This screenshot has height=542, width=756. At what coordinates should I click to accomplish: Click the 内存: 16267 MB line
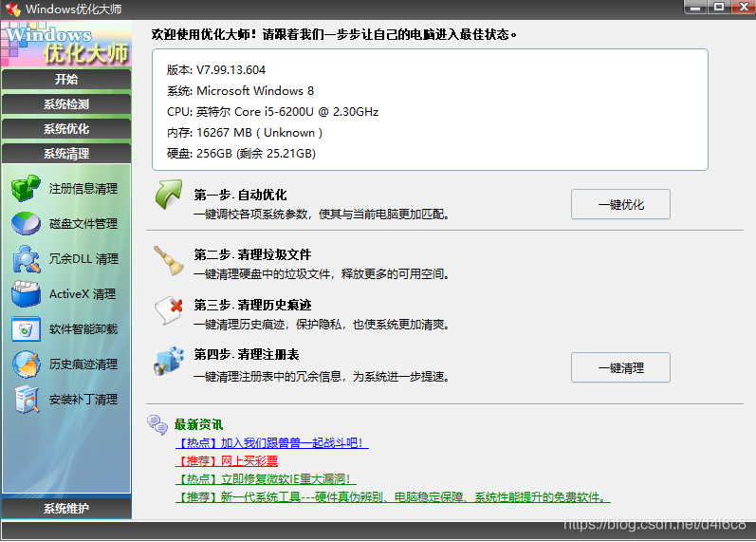pos(245,133)
